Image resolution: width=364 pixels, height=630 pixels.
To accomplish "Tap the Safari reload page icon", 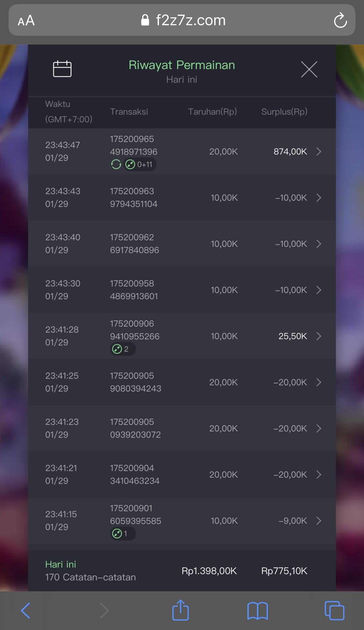I will click(x=340, y=21).
